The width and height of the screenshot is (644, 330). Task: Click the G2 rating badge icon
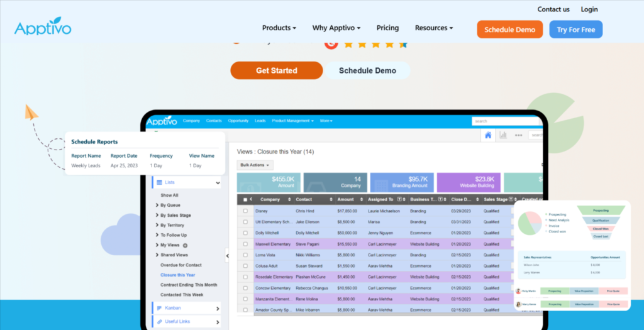(x=331, y=43)
